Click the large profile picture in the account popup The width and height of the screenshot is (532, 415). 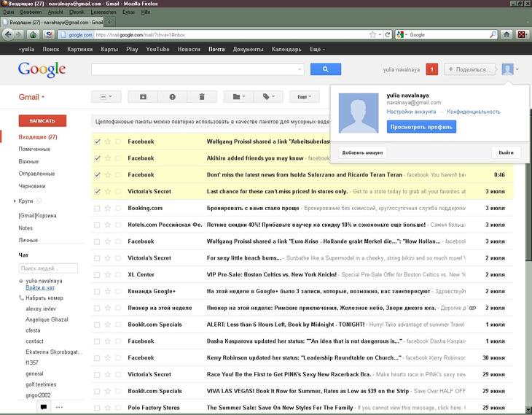(x=359, y=113)
